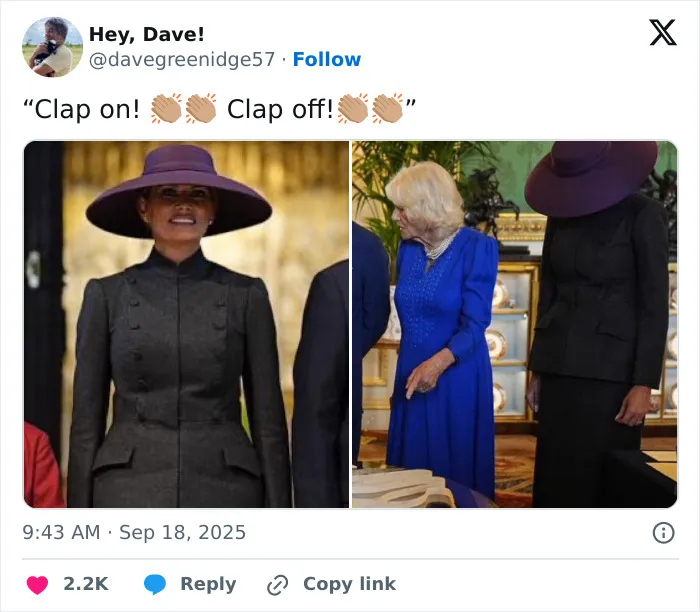
Task: Open left photo of woman in purple hat
Action: 186,325
